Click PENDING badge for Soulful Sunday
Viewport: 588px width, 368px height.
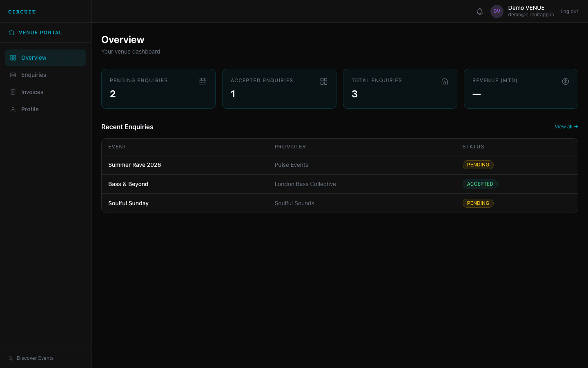[x=478, y=203]
